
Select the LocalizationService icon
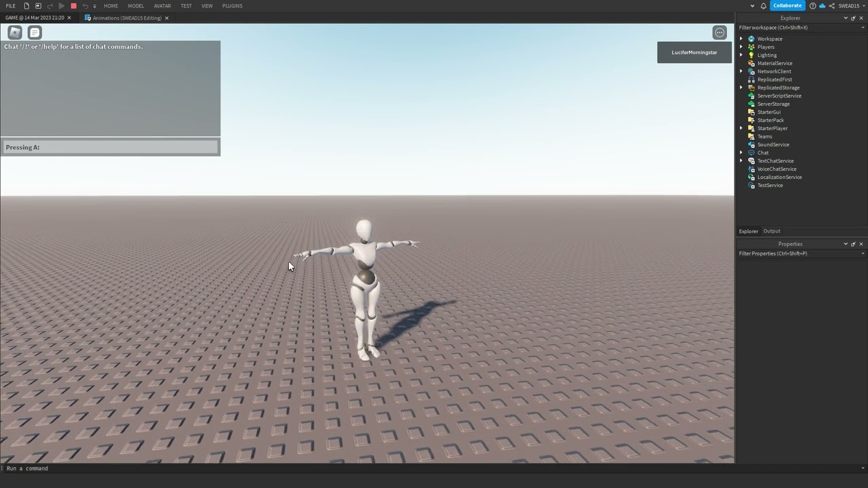(x=751, y=177)
